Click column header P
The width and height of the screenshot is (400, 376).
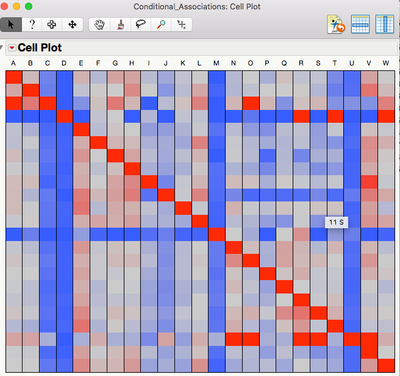click(x=267, y=63)
